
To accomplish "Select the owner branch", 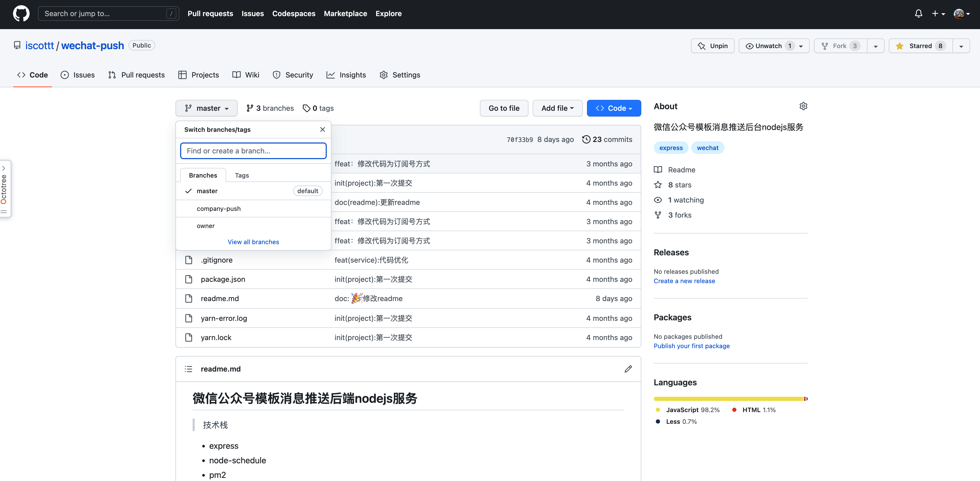I will point(253,226).
